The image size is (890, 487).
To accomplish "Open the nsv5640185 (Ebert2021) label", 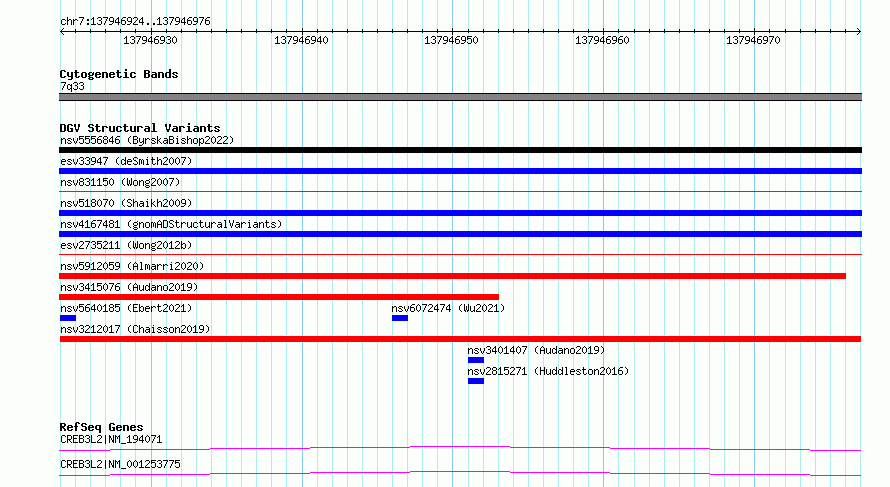I will click(126, 308).
